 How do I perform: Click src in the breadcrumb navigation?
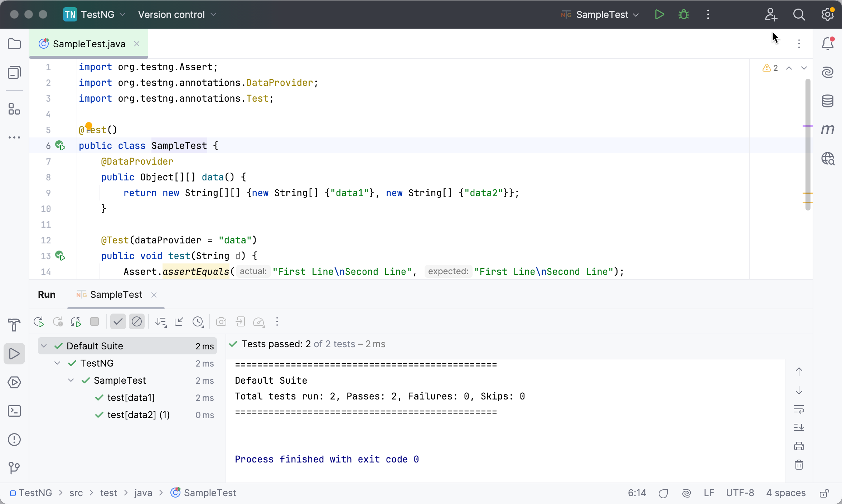[76, 493]
